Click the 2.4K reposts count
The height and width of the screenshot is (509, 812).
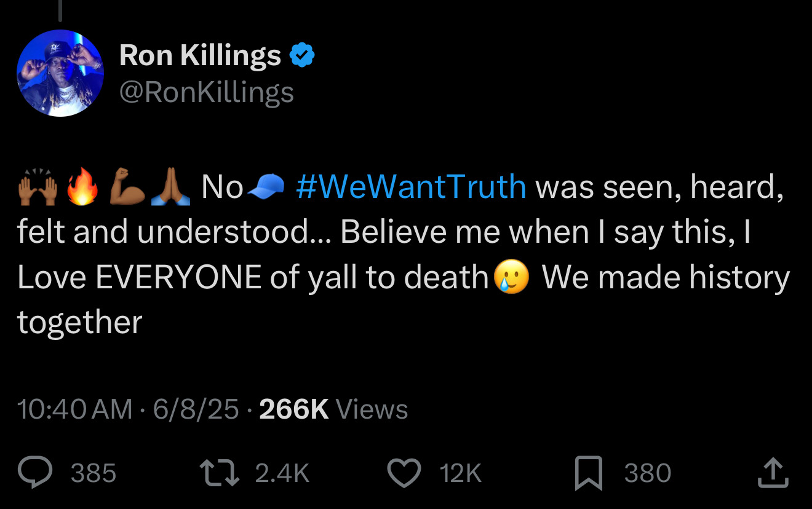coord(281,473)
